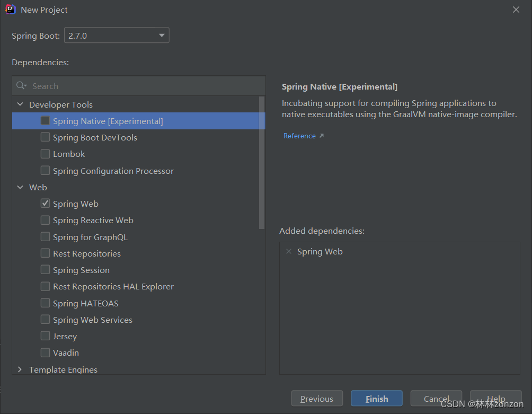532x414 pixels.
Task: Open the Reference link
Action: pyautogui.click(x=299, y=136)
